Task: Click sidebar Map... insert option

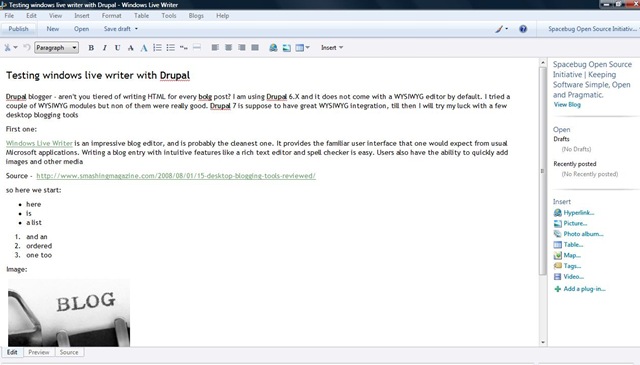Action: click(567, 255)
